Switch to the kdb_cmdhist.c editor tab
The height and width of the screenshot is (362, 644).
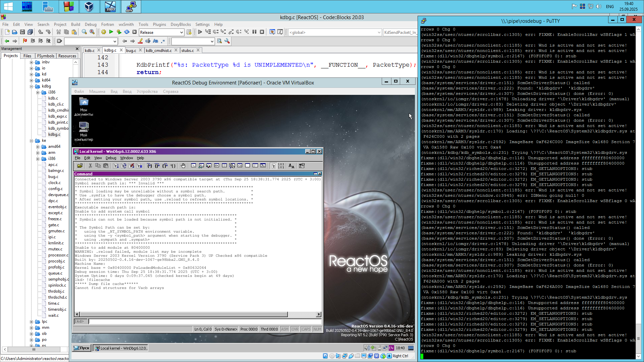(158, 50)
